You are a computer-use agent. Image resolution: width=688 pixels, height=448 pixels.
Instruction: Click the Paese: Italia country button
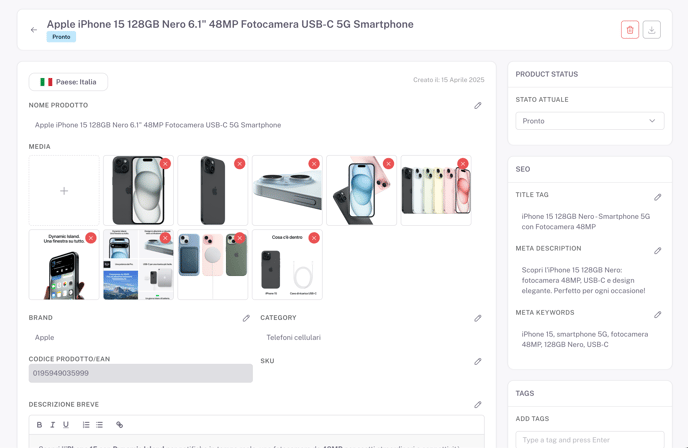click(68, 82)
